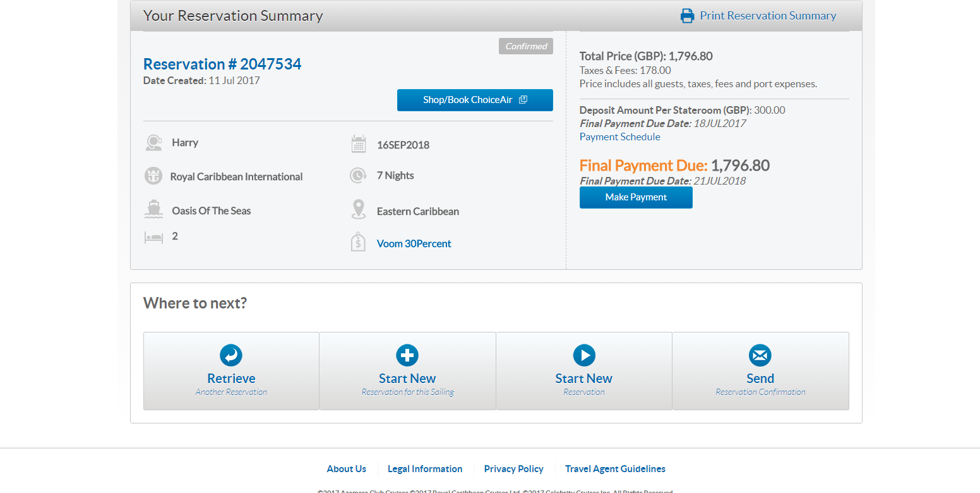Click the Eastern Caribbean destination text
The width and height of the screenshot is (980, 493).
tap(418, 212)
